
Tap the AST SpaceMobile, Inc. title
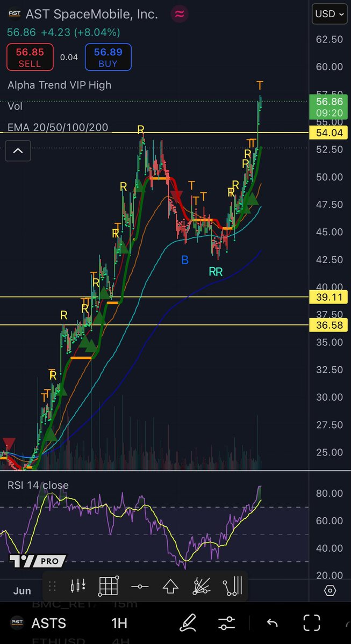click(92, 14)
